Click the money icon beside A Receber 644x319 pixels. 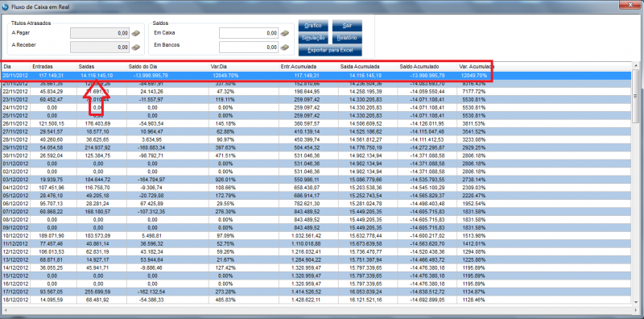pyautogui.click(x=136, y=48)
